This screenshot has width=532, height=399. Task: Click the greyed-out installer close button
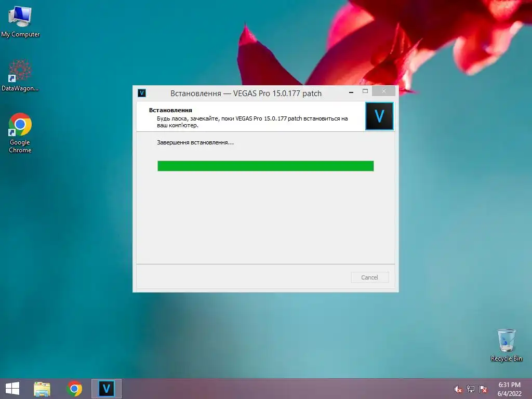(x=384, y=91)
